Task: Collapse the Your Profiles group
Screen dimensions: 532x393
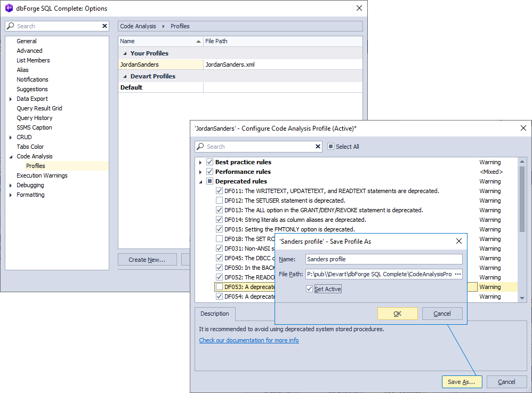Action: pyautogui.click(x=125, y=53)
